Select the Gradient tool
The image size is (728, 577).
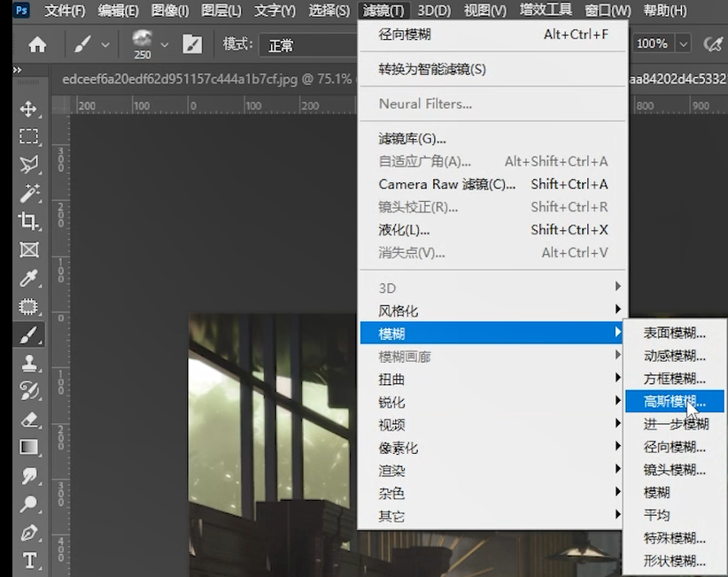(29, 447)
